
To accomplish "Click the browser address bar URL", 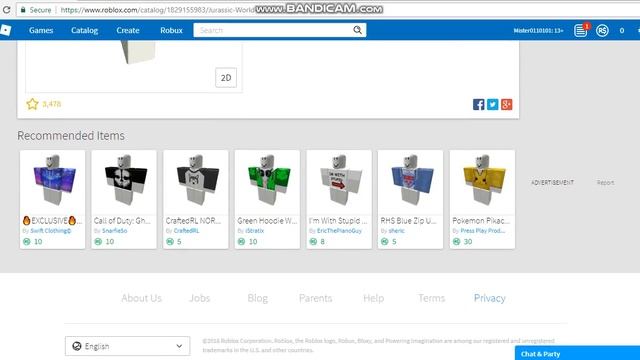I will [158, 10].
